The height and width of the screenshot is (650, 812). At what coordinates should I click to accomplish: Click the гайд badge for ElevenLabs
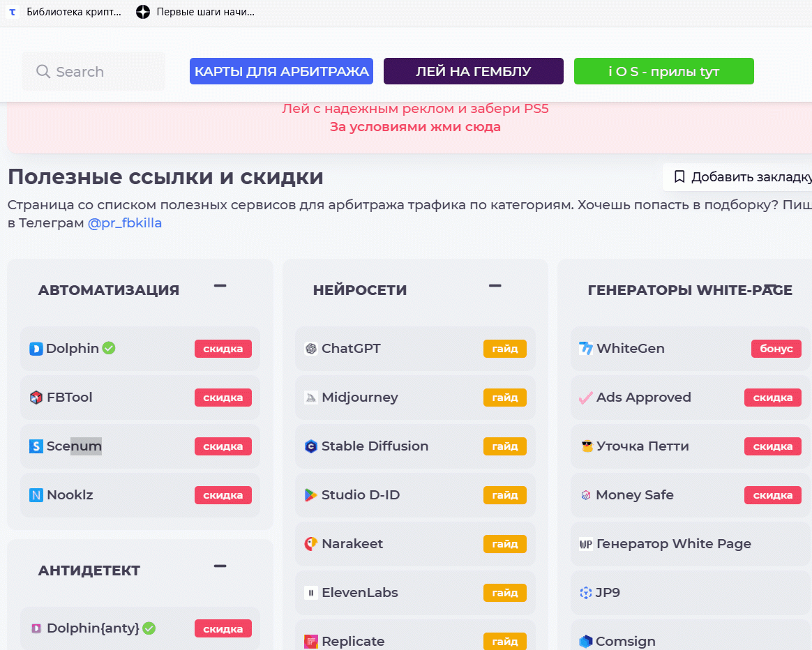click(x=505, y=593)
